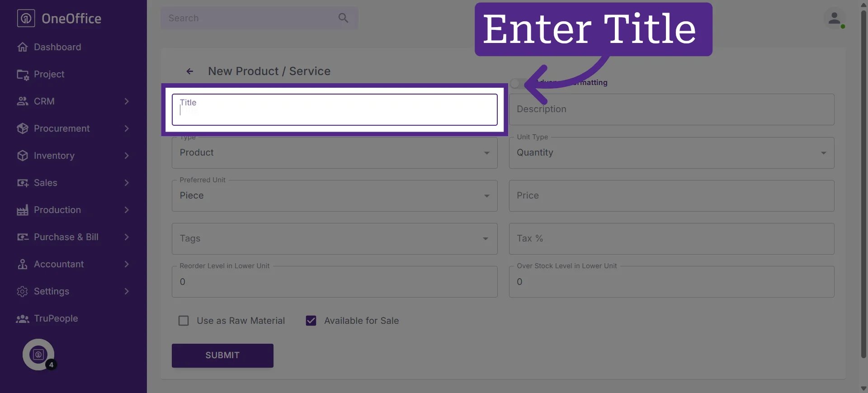This screenshot has width=868, height=393.
Task: Check the Use as Raw Material box
Action: [184, 321]
